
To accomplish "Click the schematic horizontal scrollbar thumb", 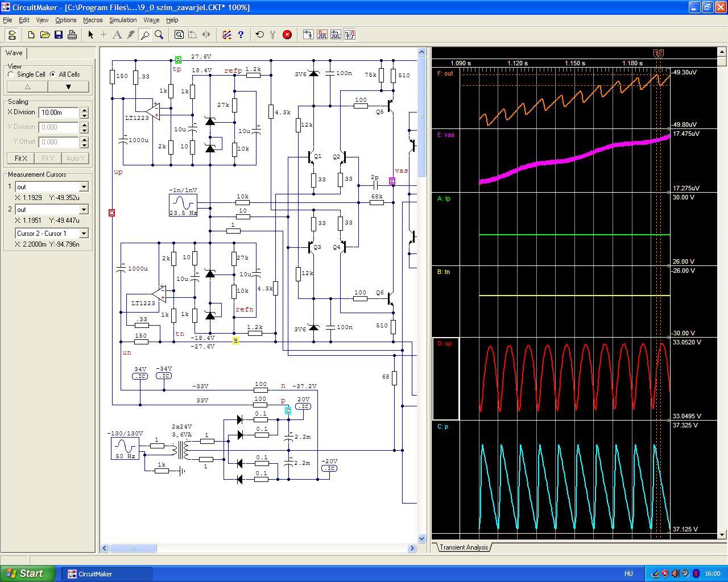I will click(x=133, y=548).
